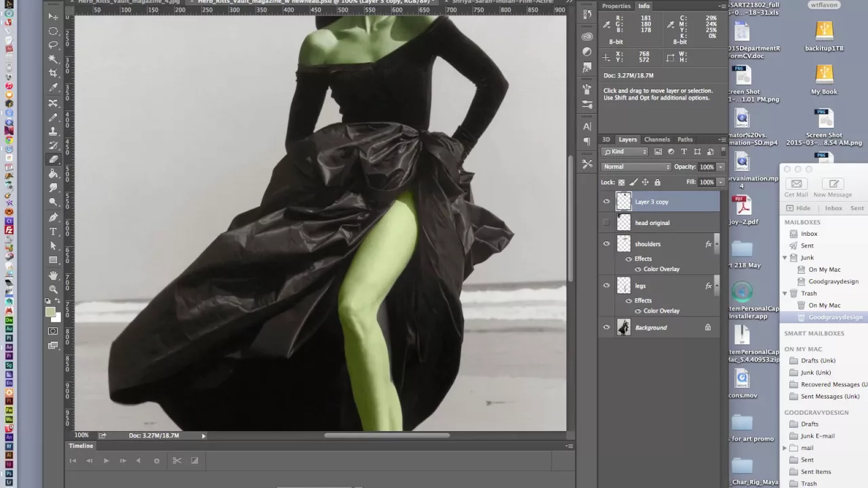
Task: Click Hide in Mail favorites bar
Action: pyautogui.click(x=798, y=209)
